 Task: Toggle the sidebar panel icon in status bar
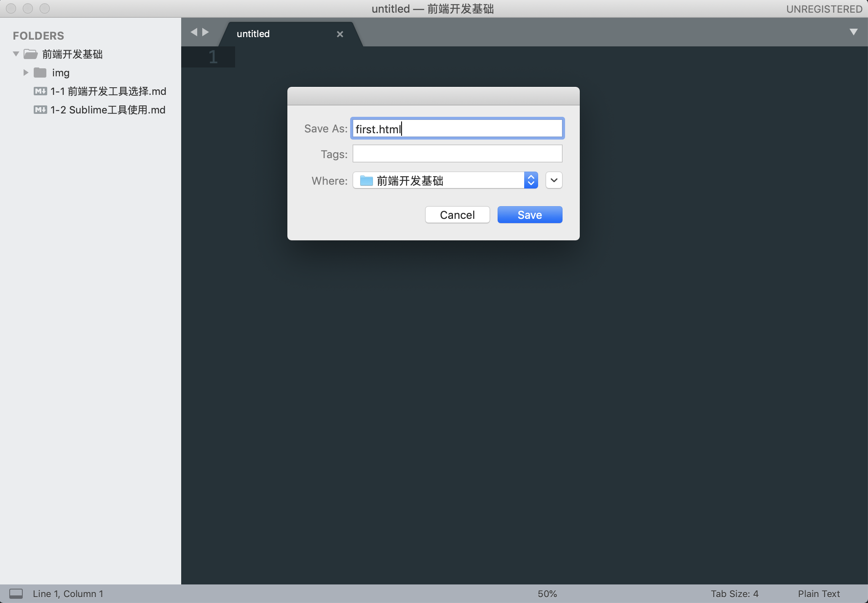tap(16, 594)
